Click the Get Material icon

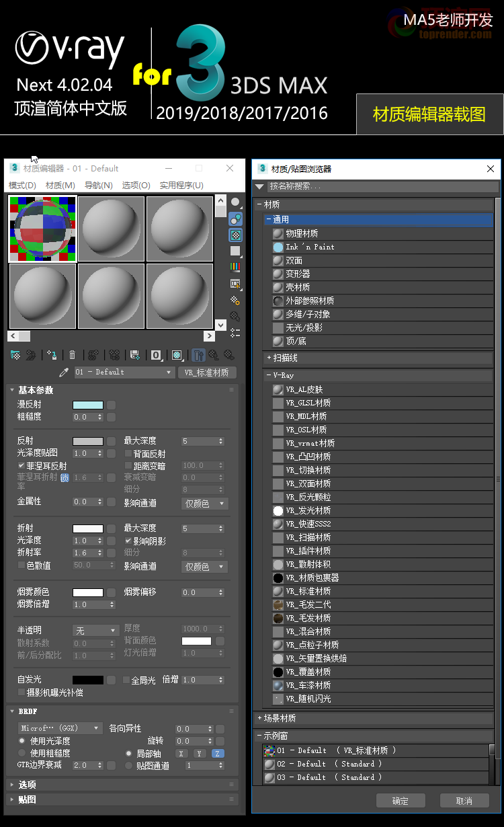tap(15, 354)
